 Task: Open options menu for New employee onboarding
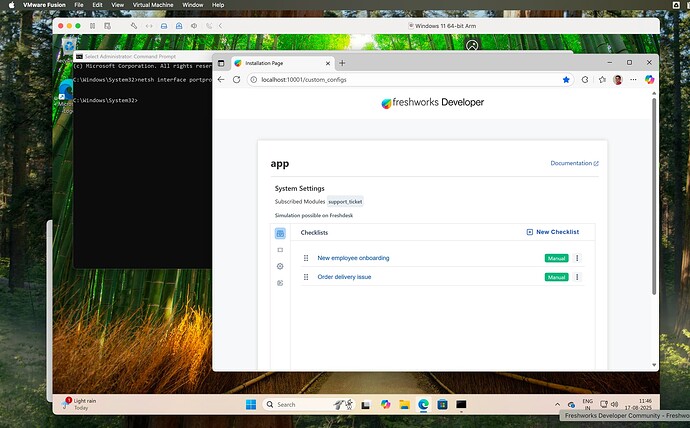[577, 258]
